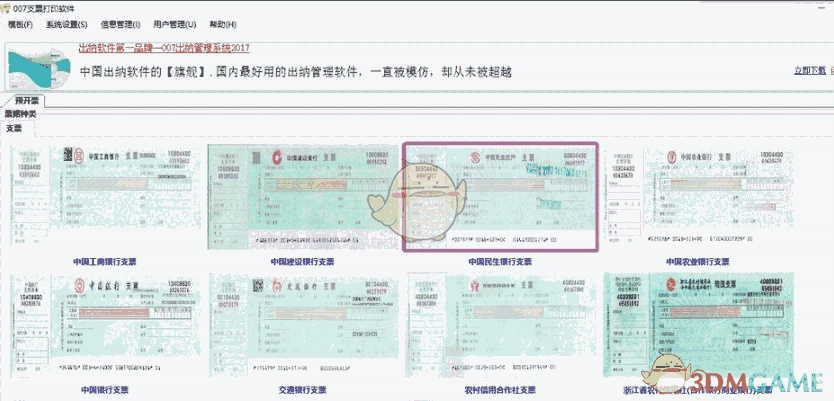The height and width of the screenshot is (401, 834).
Task: Select the 浙江省农村信用社 cheque thumbnail
Action: point(698,325)
